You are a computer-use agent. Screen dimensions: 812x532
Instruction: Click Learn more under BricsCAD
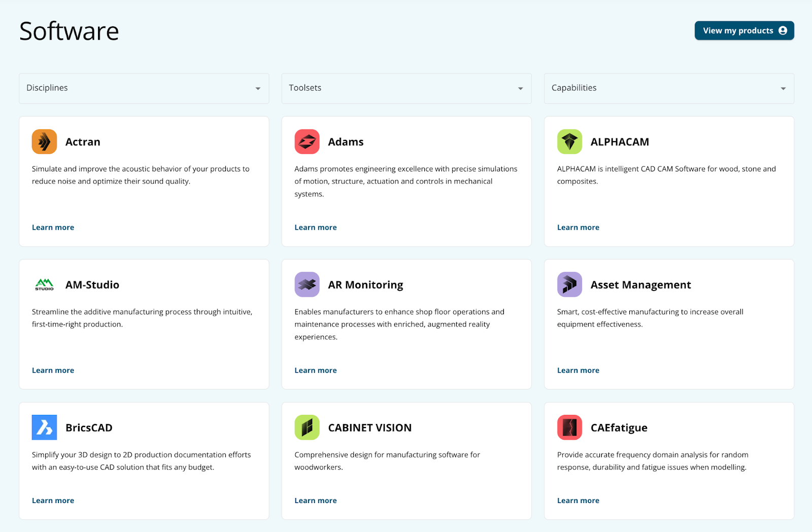click(x=53, y=501)
